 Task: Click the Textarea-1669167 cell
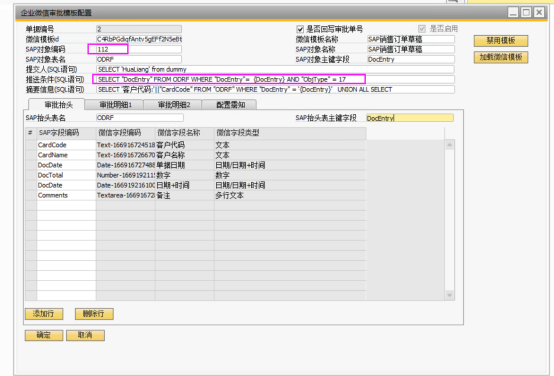click(x=125, y=195)
